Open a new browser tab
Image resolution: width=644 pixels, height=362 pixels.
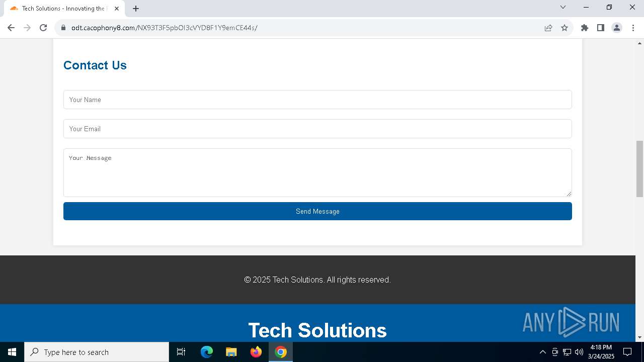coord(136,9)
